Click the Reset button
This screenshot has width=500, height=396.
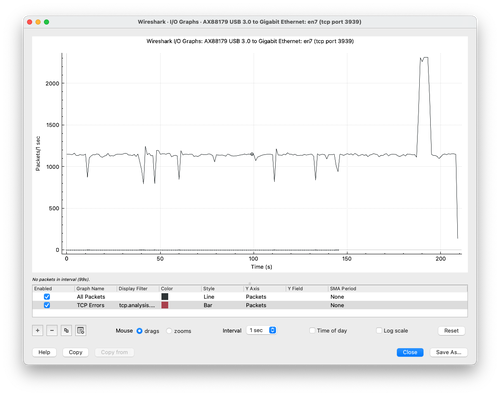click(x=451, y=330)
